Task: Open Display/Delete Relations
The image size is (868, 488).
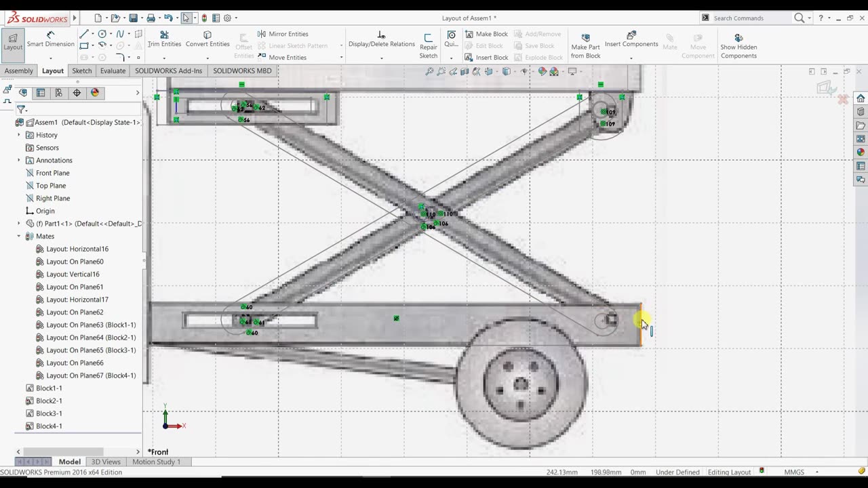Action: (381, 39)
